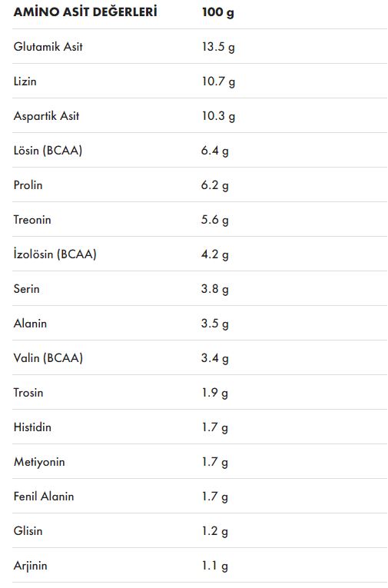Select the Arjinin row label
Image resolution: width=388 pixels, height=588 pixels.
pos(31,566)
